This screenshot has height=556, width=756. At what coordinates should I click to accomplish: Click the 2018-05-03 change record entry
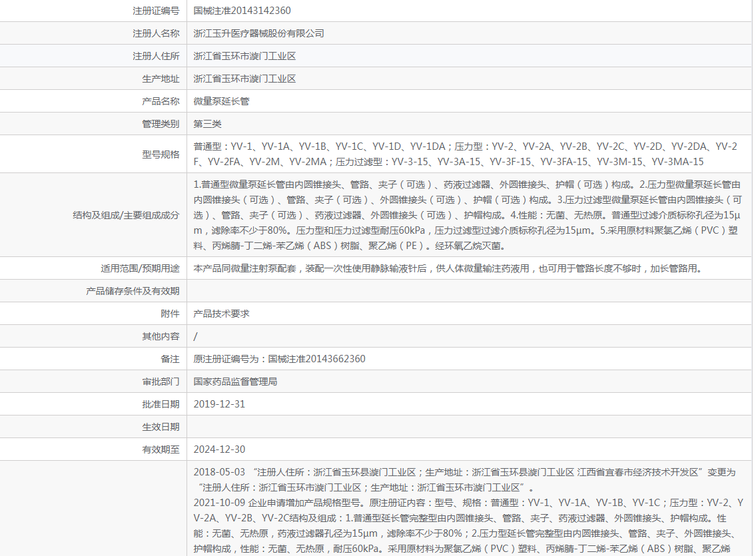[x=465, y=480]
